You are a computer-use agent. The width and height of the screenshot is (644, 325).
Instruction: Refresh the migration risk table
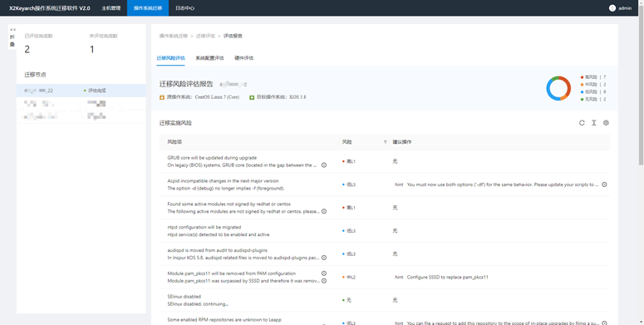click(582, 123)
